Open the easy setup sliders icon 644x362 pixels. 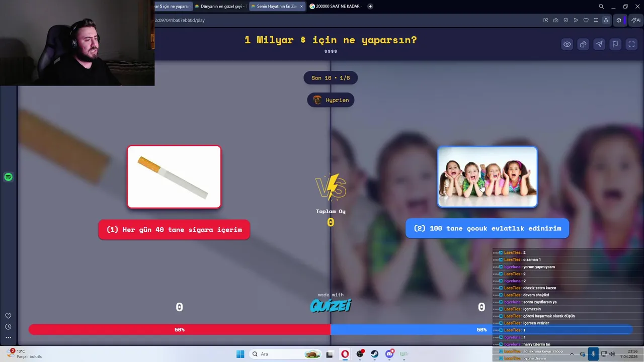tap(596, 20)
